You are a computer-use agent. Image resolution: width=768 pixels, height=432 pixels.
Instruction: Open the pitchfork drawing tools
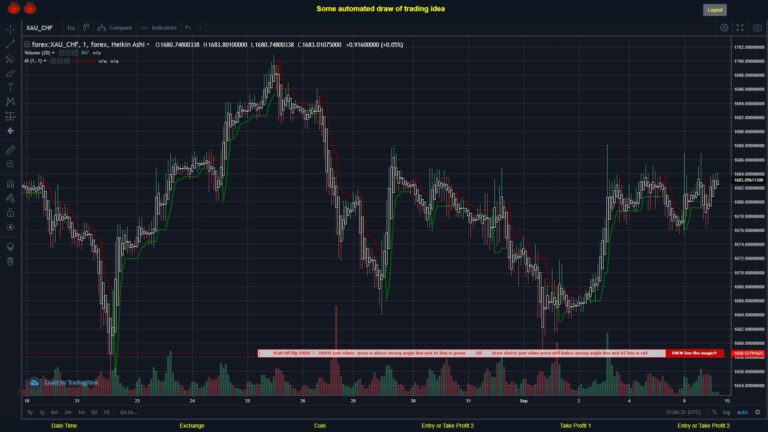pyautogui.click(x=10, y=59)
